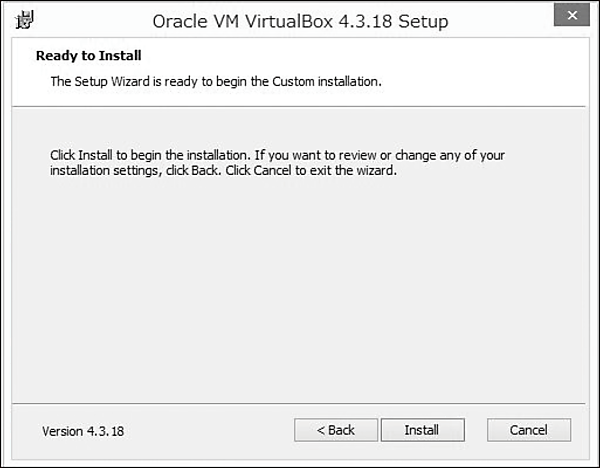Click the Ready to Install heading
Image resolution: width=600 pixels, height=468 pixels.
89,56
